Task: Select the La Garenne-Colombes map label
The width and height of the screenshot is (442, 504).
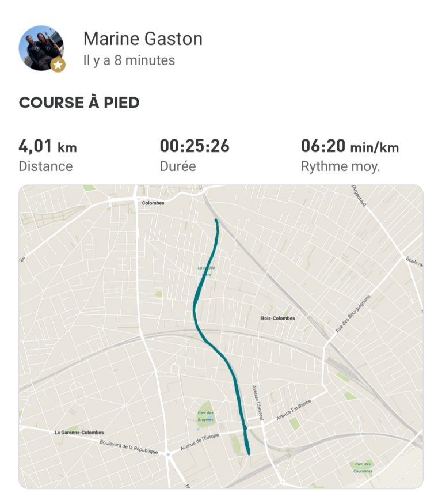Action: pyautogui.click(x=79, y=433)
